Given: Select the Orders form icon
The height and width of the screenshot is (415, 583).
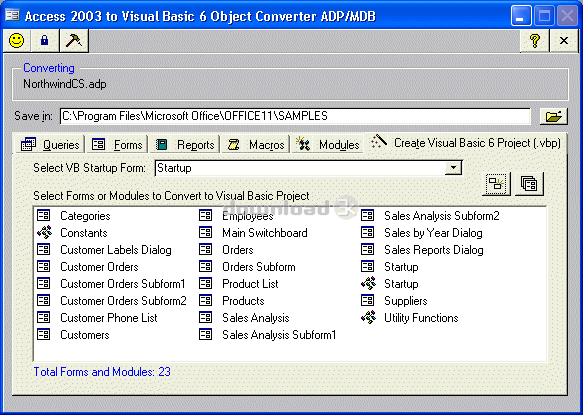Looking at the screenshot, I should pyautogui.click(x=205, y=249).
